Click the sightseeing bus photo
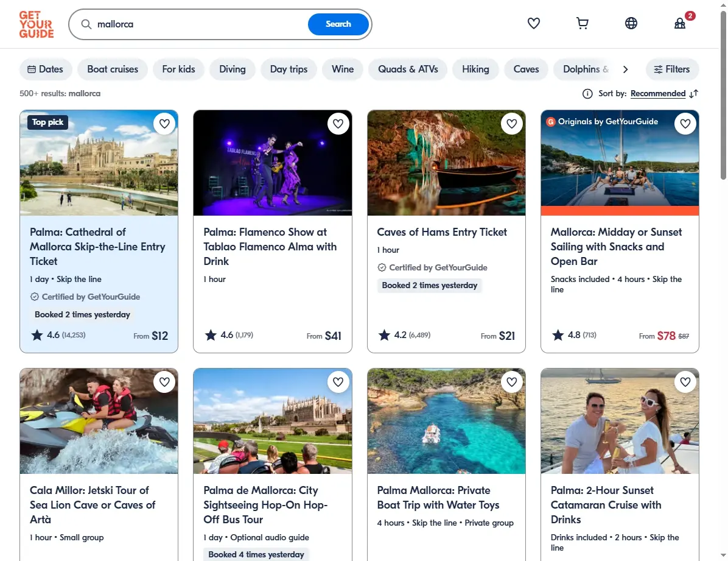This screenshot has width=728, height=561. [273, 421]
